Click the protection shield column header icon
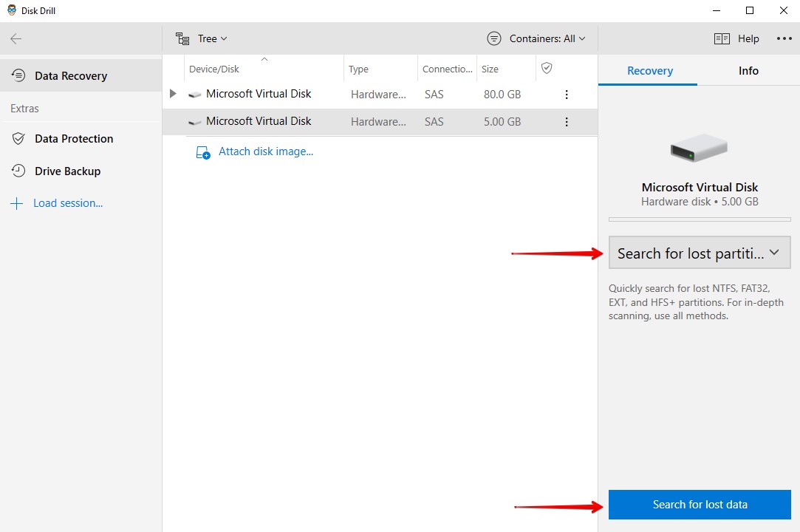 coord(547,68)
